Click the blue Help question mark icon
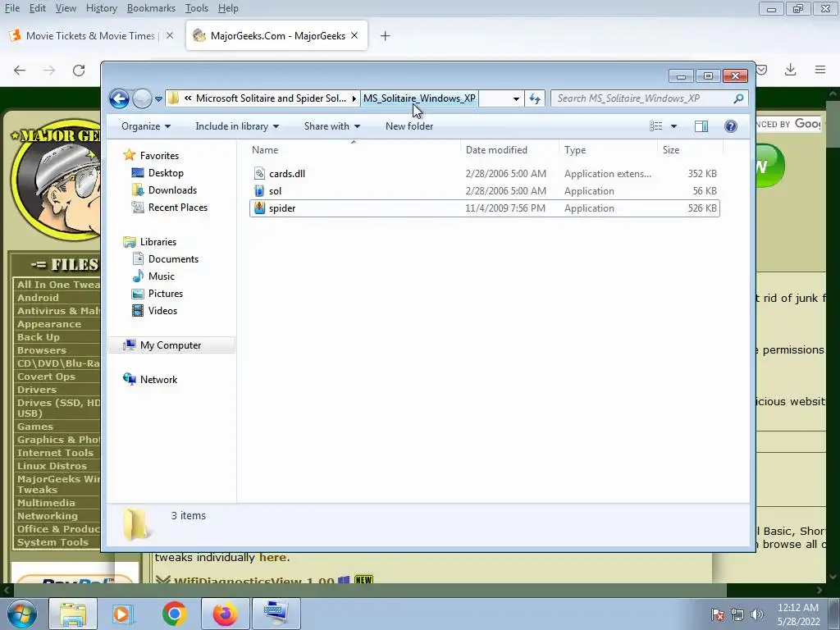 731,126
